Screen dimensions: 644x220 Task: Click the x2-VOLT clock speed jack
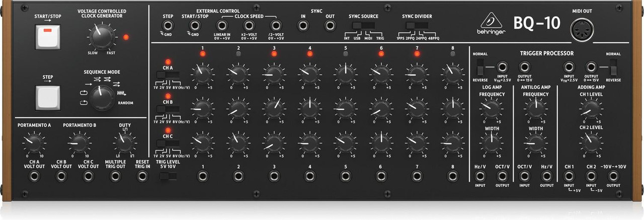point(249,25)
